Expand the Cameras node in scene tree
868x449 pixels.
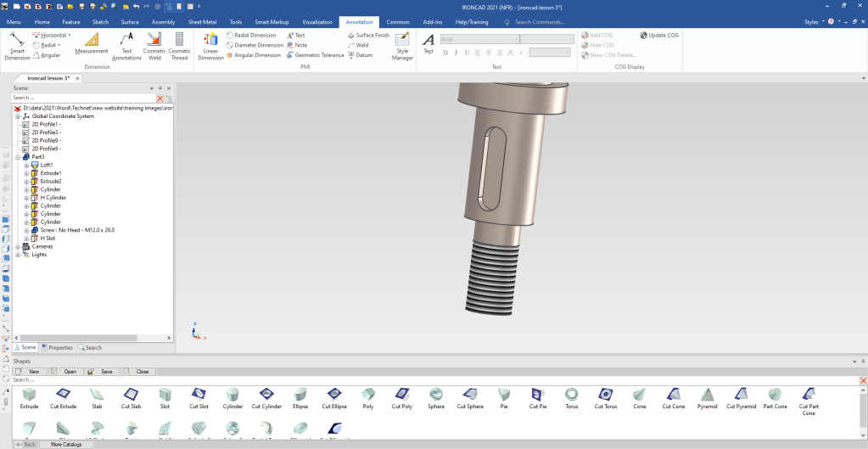[18, 246]
